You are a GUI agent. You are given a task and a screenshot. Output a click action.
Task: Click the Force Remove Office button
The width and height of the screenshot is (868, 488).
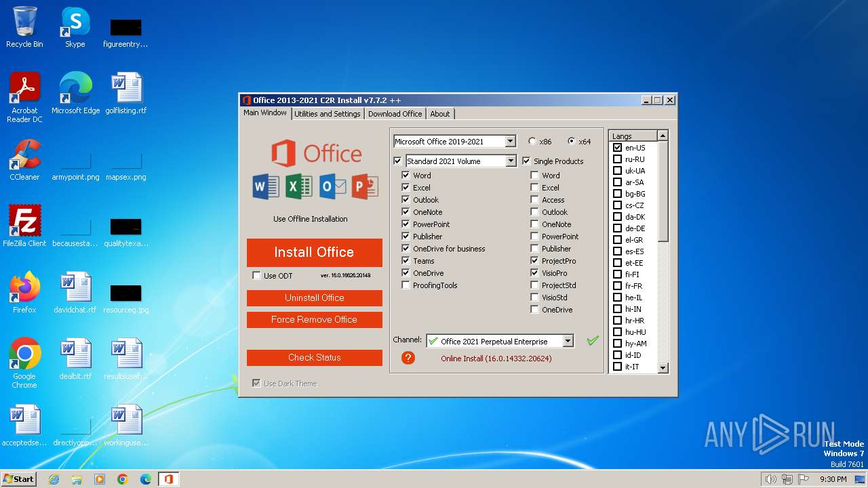(314, 320)
